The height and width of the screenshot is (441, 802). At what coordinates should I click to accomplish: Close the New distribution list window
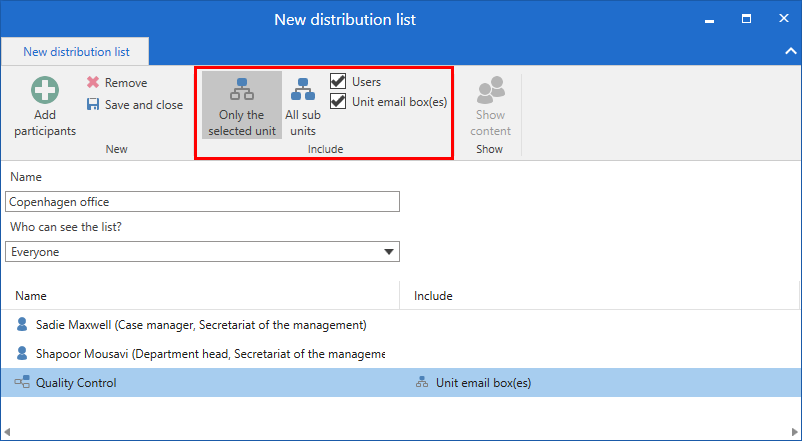(x=784, y=18)
